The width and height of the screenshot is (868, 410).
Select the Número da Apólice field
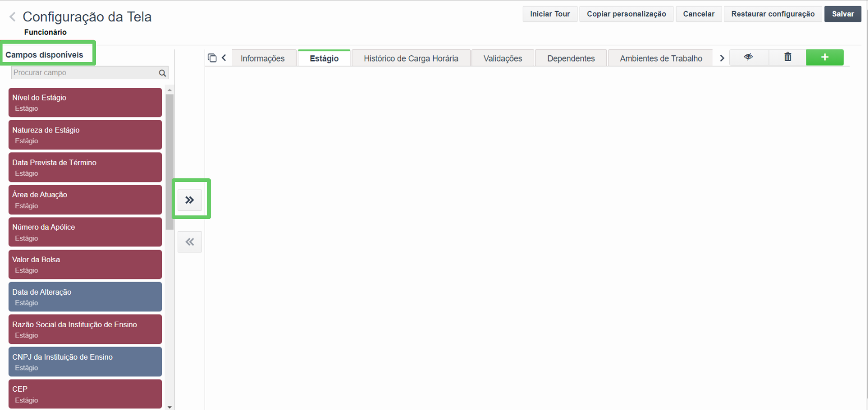[85, 232]
